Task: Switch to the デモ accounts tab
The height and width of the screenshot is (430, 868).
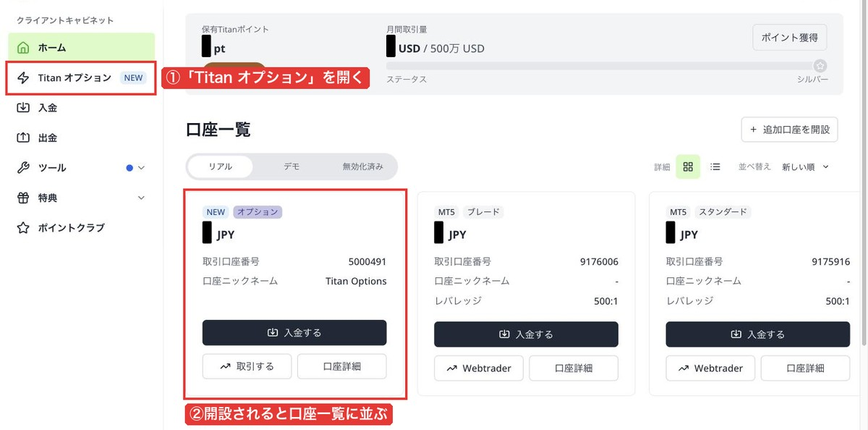Action: point(292,166)
